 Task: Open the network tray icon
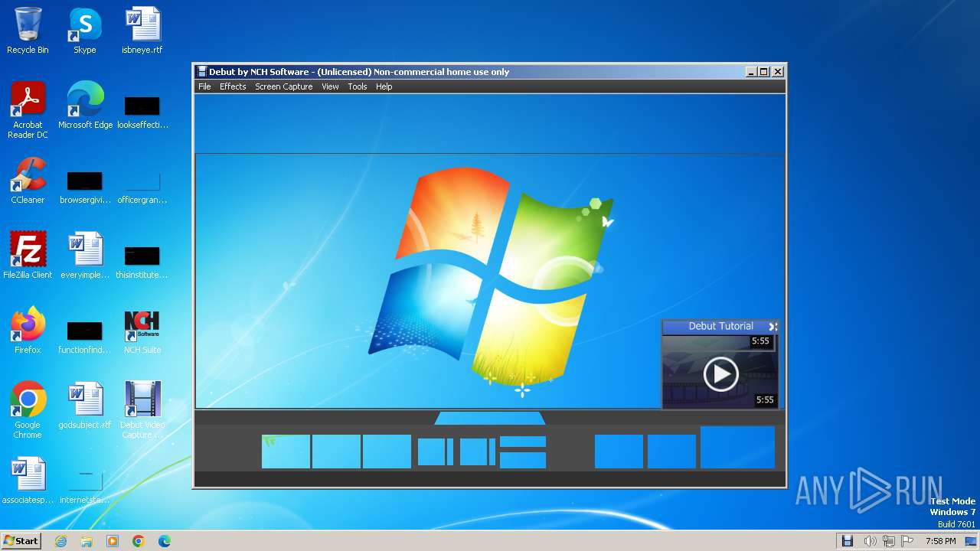[x=889, y=541]
